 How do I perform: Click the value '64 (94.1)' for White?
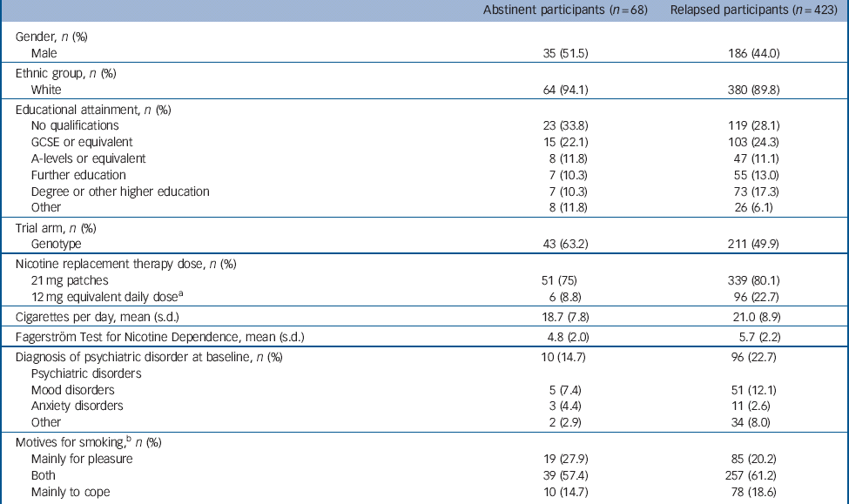pos(565,90)
